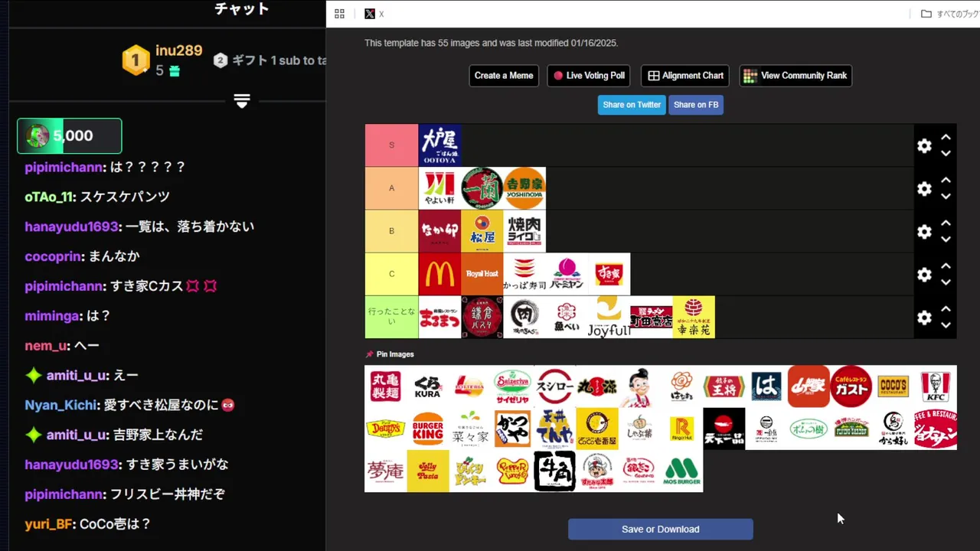Select the Yumean logo
Viewport: 980px width, 551px height.
[x=385, y=471]
